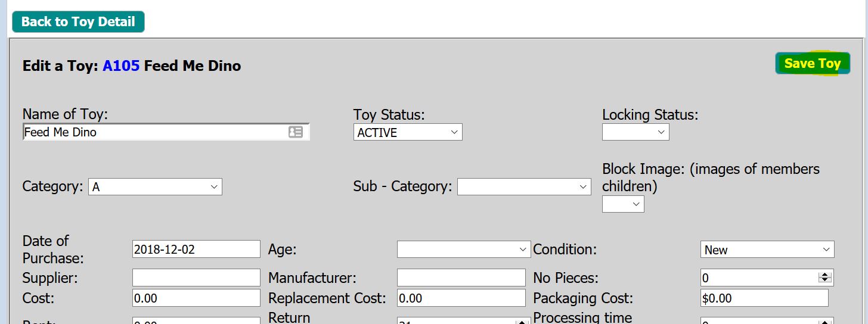This screenshot has height=324, width=868.
Task: Focus the No Pieces number field
Action: [758, 278]
